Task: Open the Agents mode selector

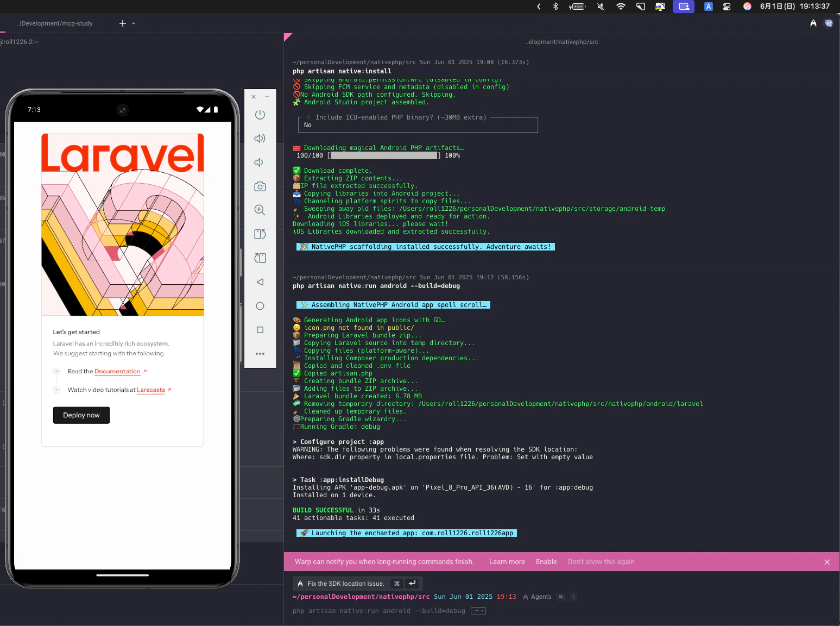Action: click(x=537, y=597)
